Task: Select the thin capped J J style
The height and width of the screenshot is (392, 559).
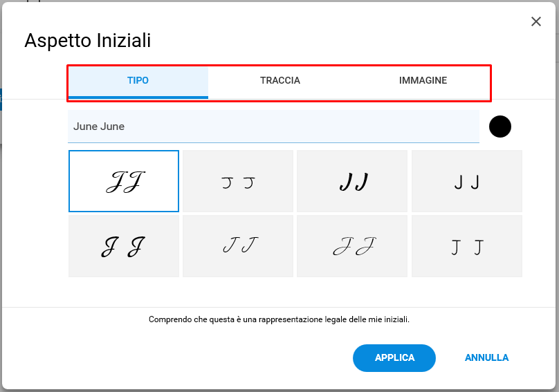Action: tap(467, 246)
